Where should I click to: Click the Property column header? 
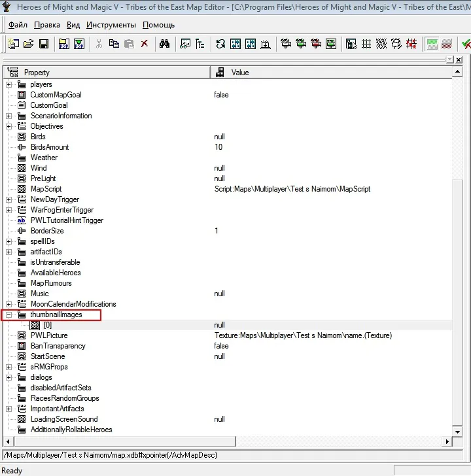coord(107,72)
